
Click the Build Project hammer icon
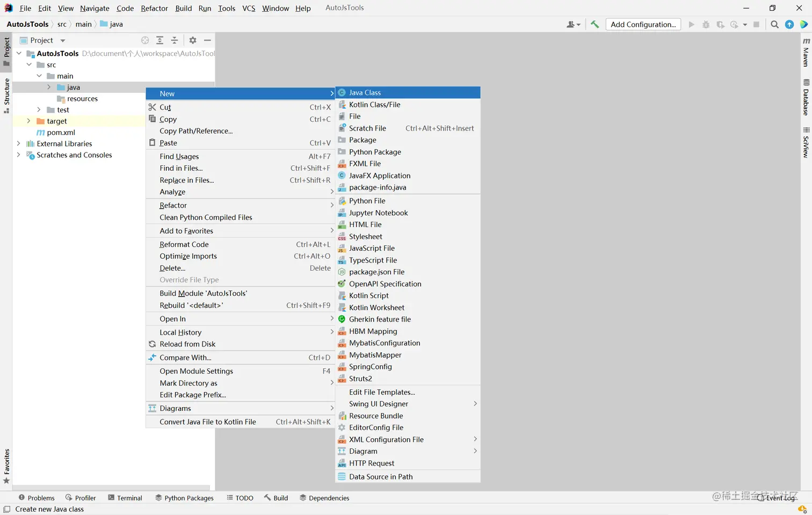595,24
